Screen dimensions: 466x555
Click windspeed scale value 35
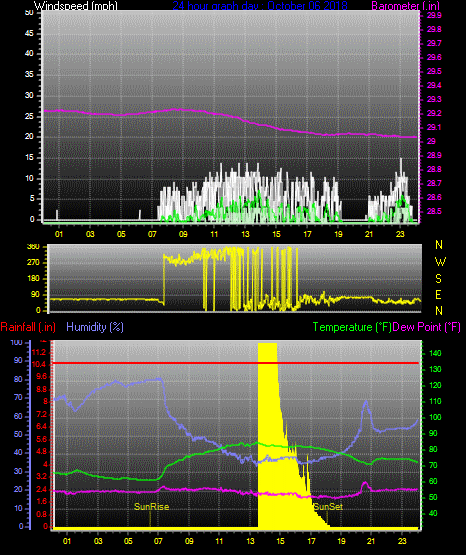(29, 74)
